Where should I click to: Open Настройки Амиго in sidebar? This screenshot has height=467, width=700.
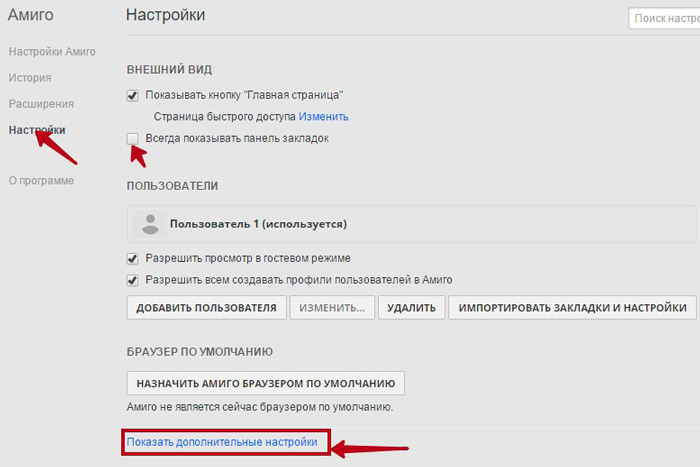click(52, 52)
